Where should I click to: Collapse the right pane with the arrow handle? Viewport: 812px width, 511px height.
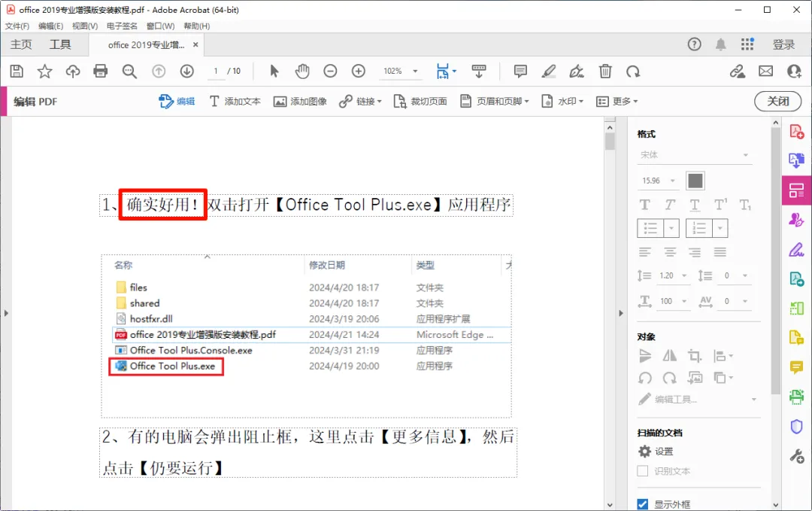(x=621, y=313)
